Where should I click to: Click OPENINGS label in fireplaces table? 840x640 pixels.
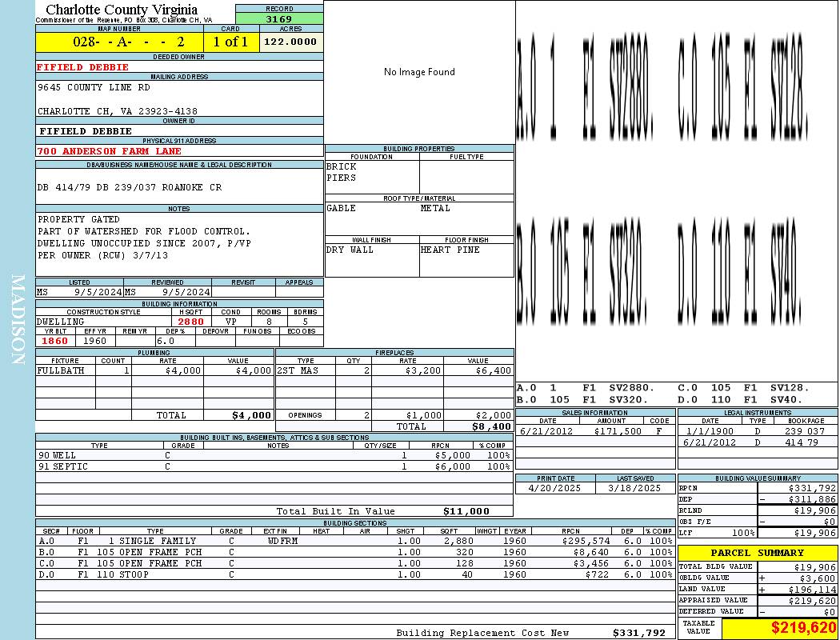click(x=305, y=415)
